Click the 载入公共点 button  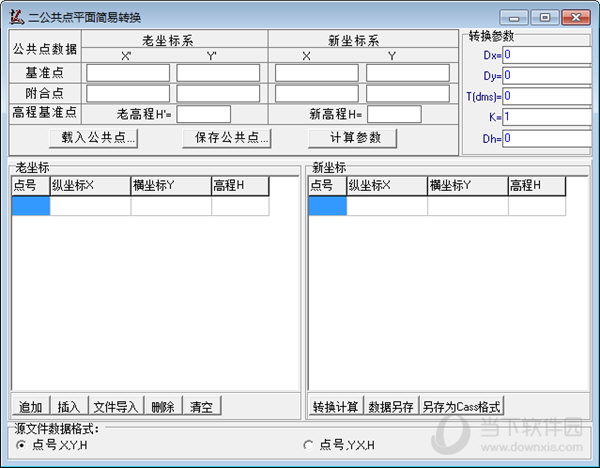[x=94, y=138]
